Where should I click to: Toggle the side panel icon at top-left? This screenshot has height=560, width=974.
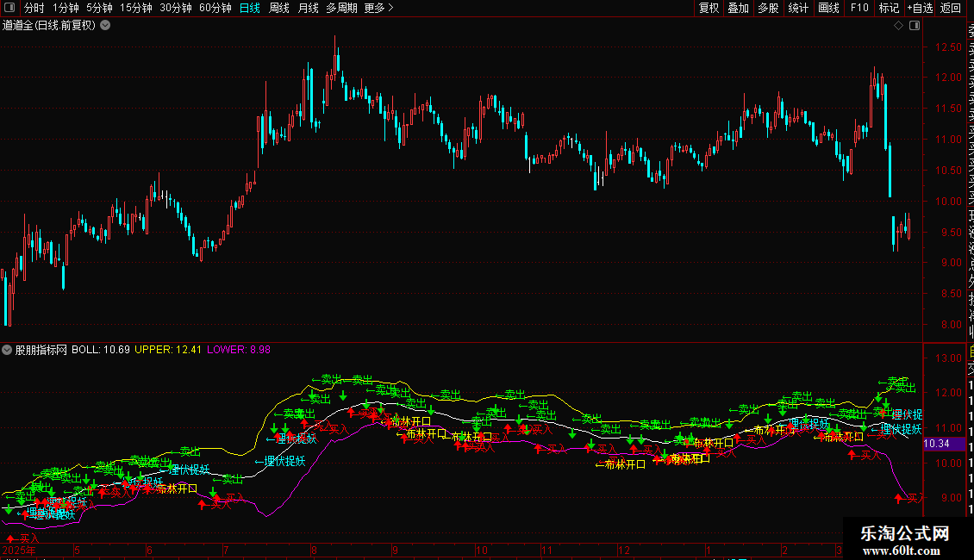point(9,8)
